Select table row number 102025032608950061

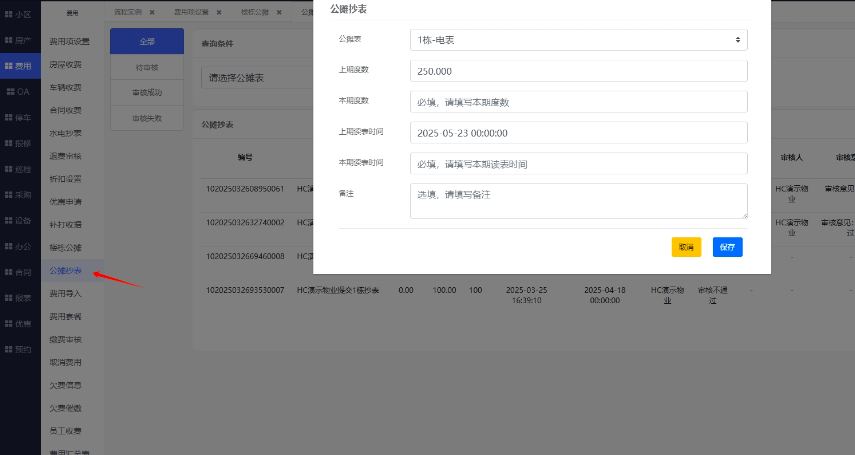[245, 189]
